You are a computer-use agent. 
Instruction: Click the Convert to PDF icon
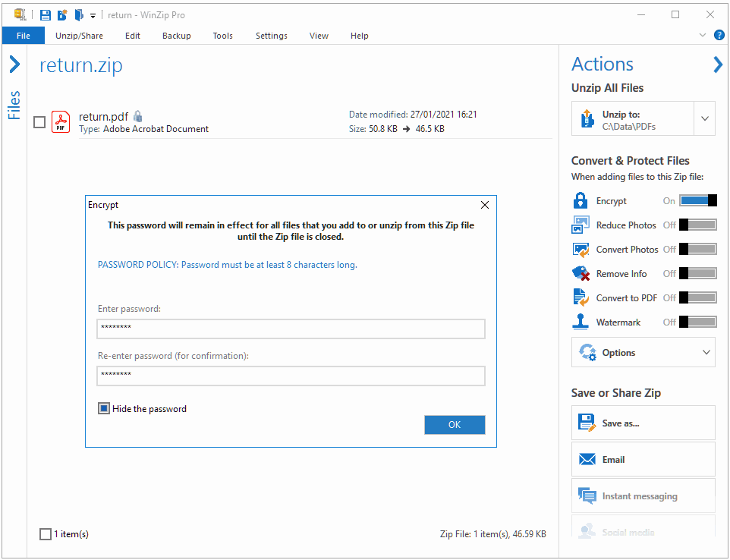[581, 297]
